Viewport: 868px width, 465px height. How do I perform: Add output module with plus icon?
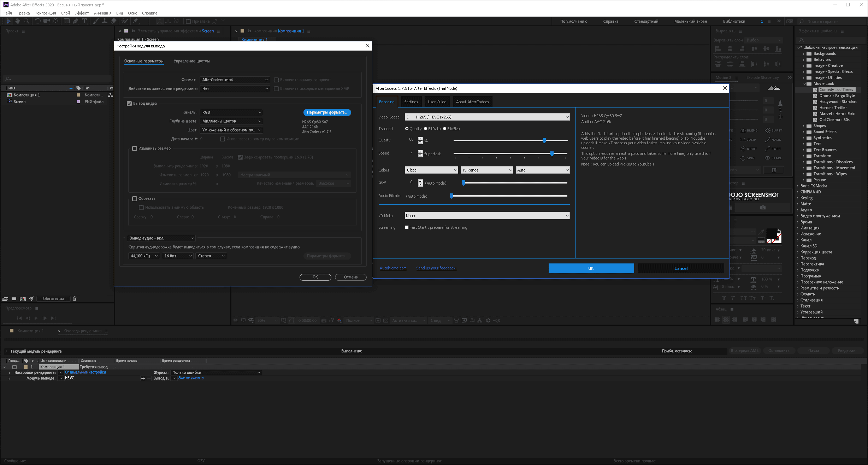(x=143, y=378)
